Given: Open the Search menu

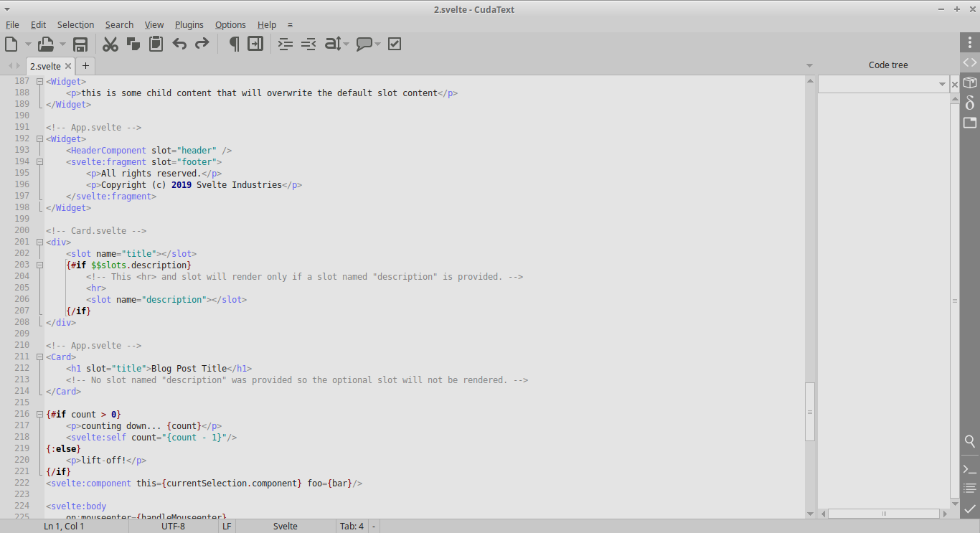Looking at the screenshot, I should pyautogui.click(x=119, y=24).
